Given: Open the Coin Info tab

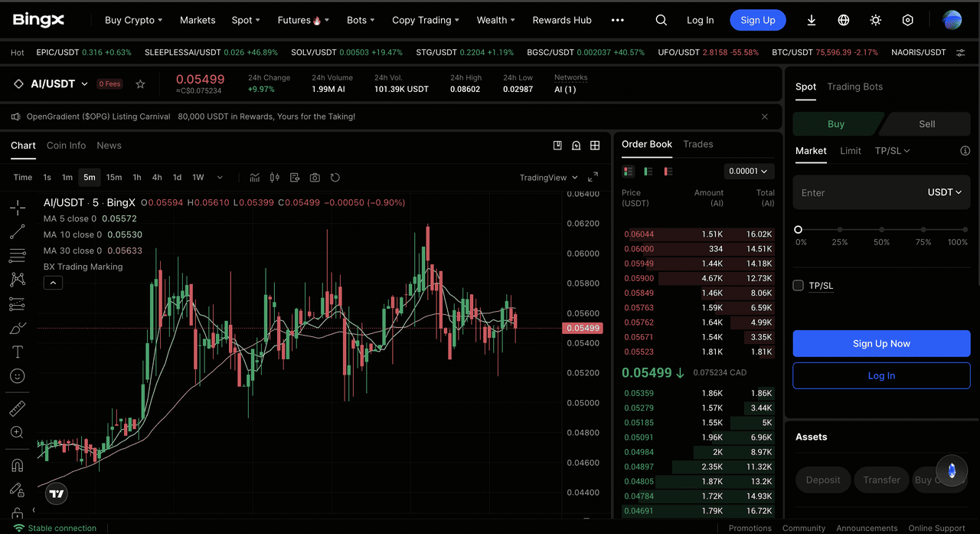Looking at the screenshot, I should (66, 146).
